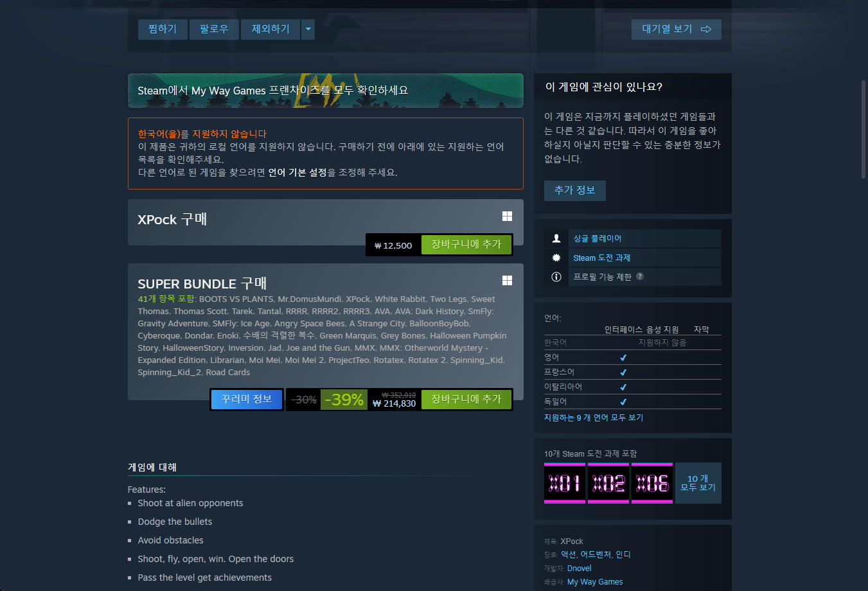
Task: Click 10 개 모두 보기 achievements tile
Action: pyautogui.click(x=698, y=483)
